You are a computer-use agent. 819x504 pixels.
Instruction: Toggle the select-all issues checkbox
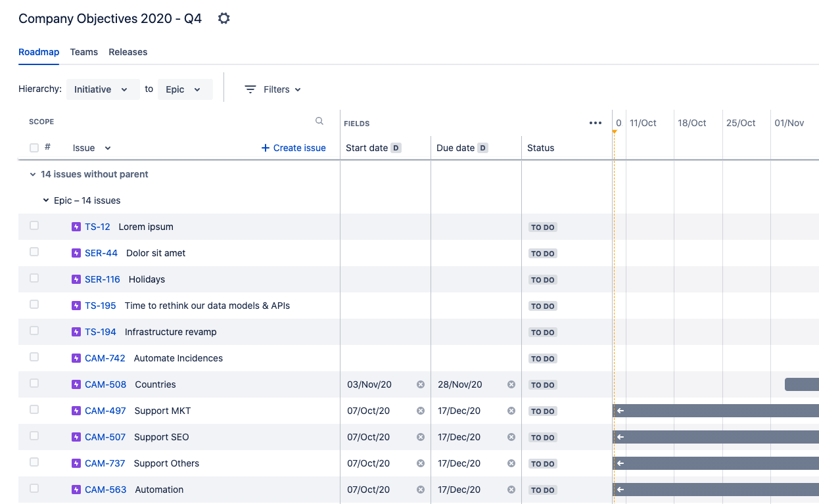click(34, 148)
